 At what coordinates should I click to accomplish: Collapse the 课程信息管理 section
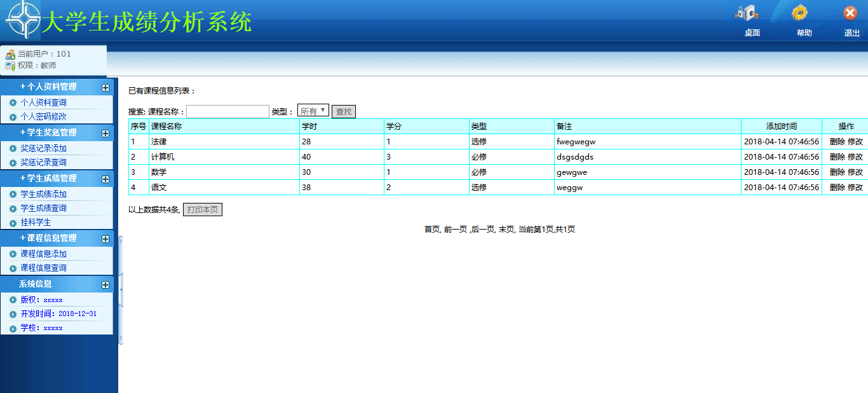click(x=105, y=239)
